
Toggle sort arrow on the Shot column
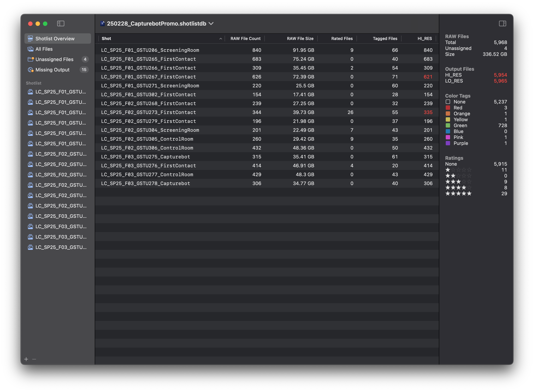coord(220,39)
